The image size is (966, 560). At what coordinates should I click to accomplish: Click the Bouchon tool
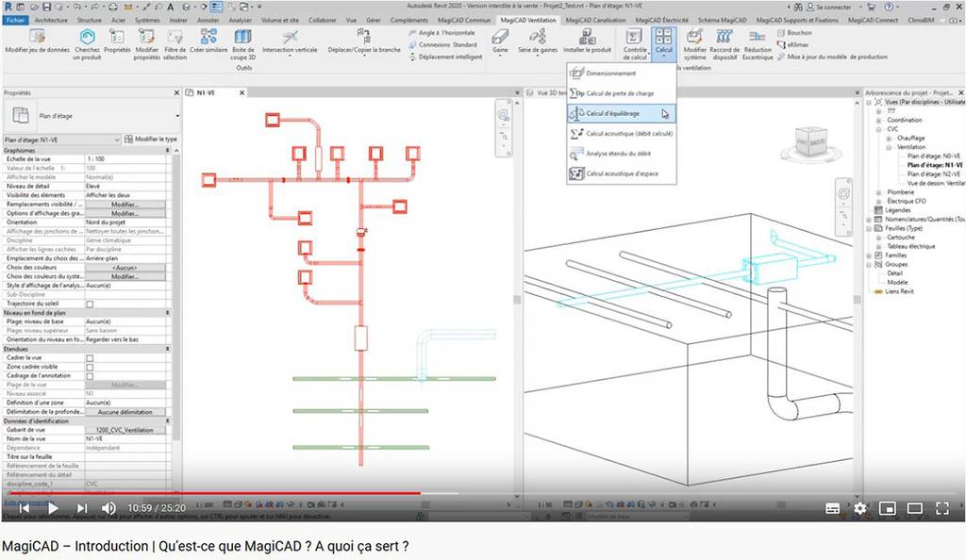pos(794,33)
